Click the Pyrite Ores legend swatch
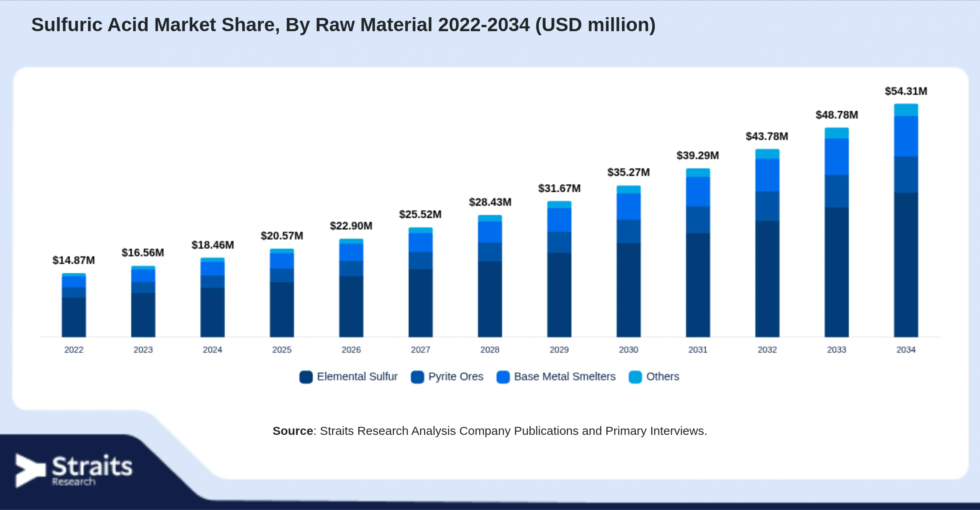 pyautogui.click(x=417, y=377)
